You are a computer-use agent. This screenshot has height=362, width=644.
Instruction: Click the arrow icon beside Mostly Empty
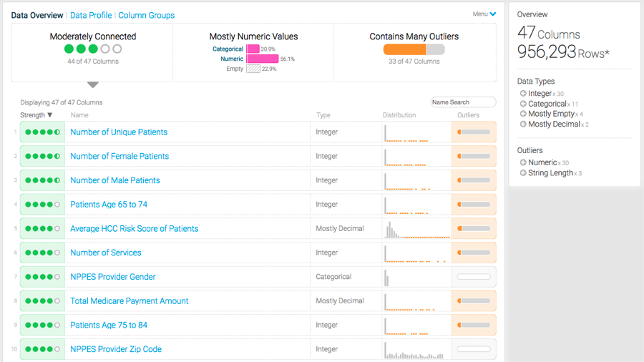[523, 114]
